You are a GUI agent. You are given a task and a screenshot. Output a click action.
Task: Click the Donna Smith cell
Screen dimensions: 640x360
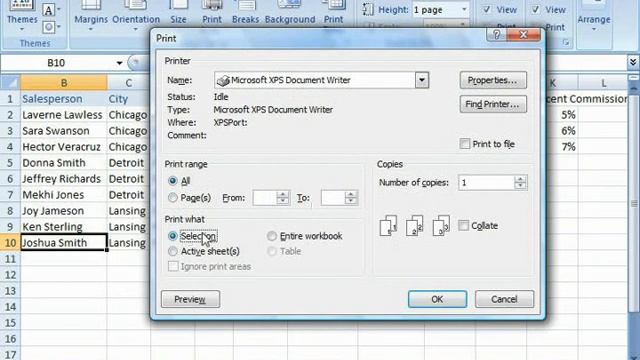point(64,163)
